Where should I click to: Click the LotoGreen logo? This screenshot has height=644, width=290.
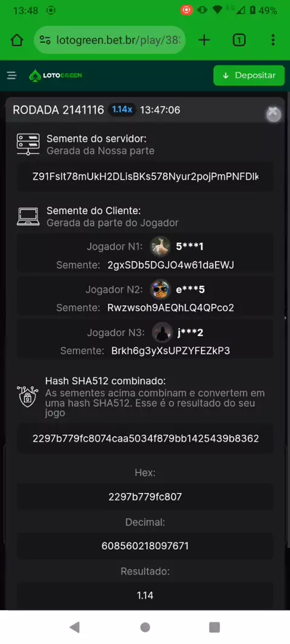point(56,75)
